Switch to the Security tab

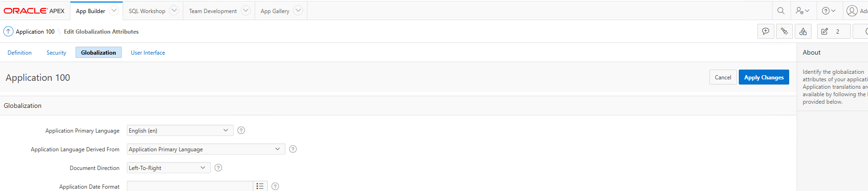coord(56,53)
